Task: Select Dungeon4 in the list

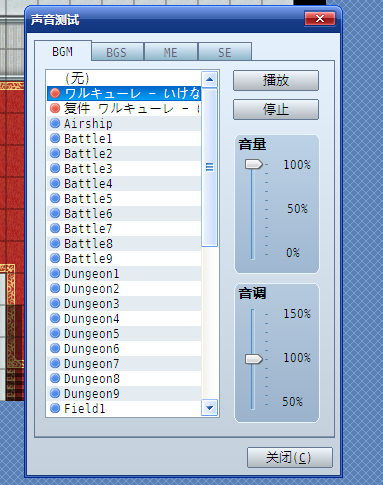Action: 124,318
